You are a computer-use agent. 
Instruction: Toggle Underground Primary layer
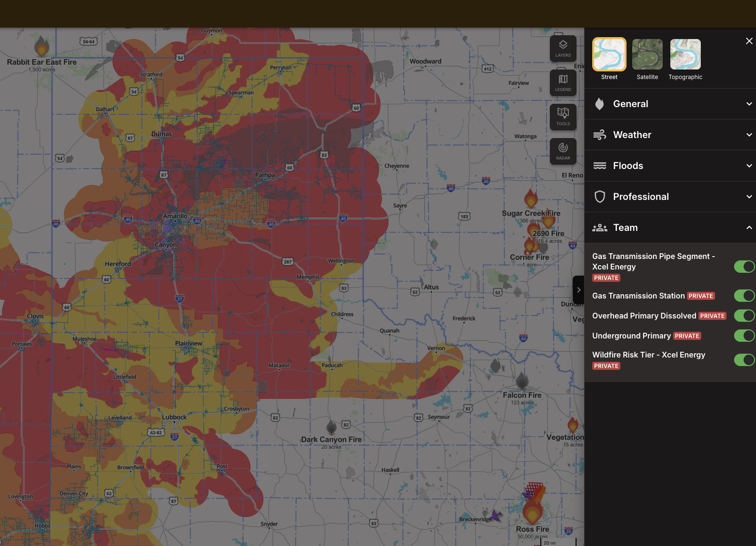tap(744, 336)
